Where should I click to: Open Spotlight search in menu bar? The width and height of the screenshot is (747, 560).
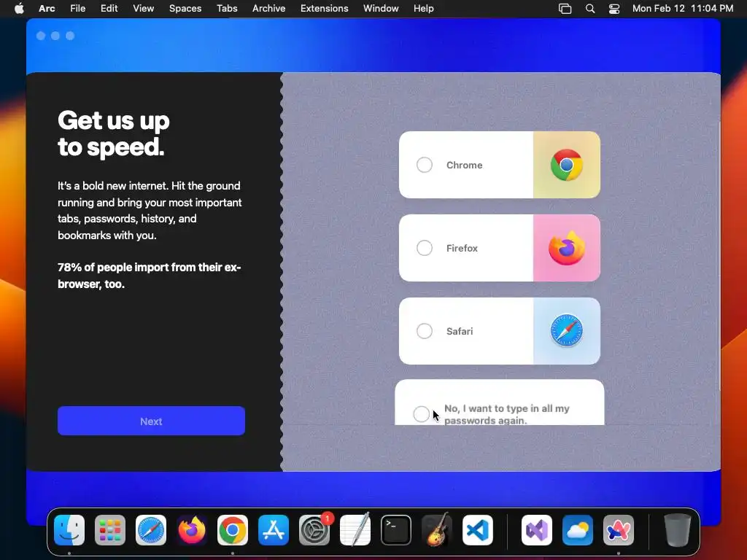[589, 9]
